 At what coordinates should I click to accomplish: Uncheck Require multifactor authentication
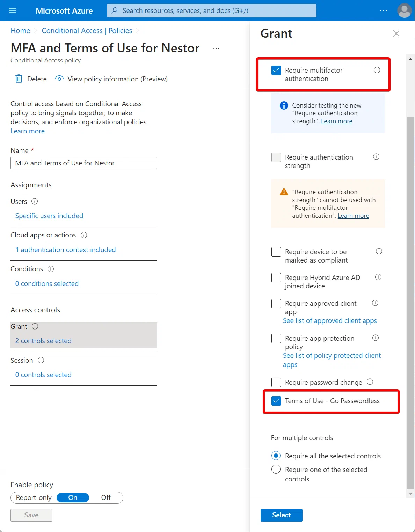tap(276, 70)
